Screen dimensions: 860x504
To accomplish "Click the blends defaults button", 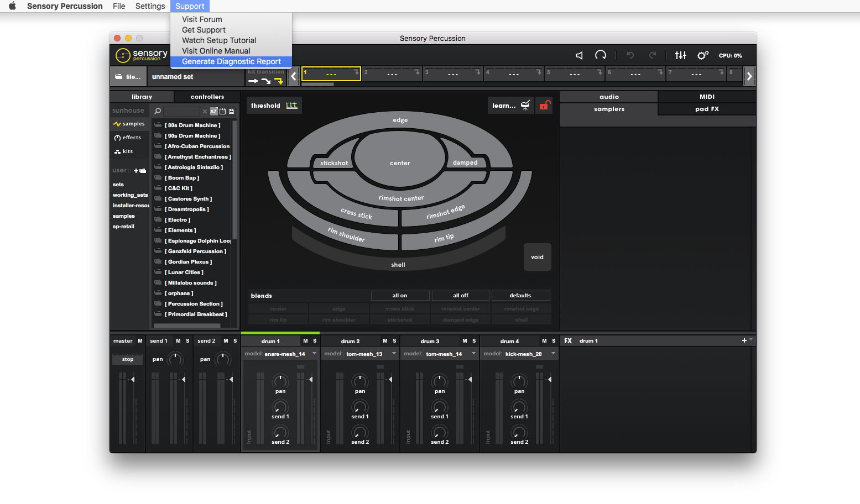I will (520, 296).
